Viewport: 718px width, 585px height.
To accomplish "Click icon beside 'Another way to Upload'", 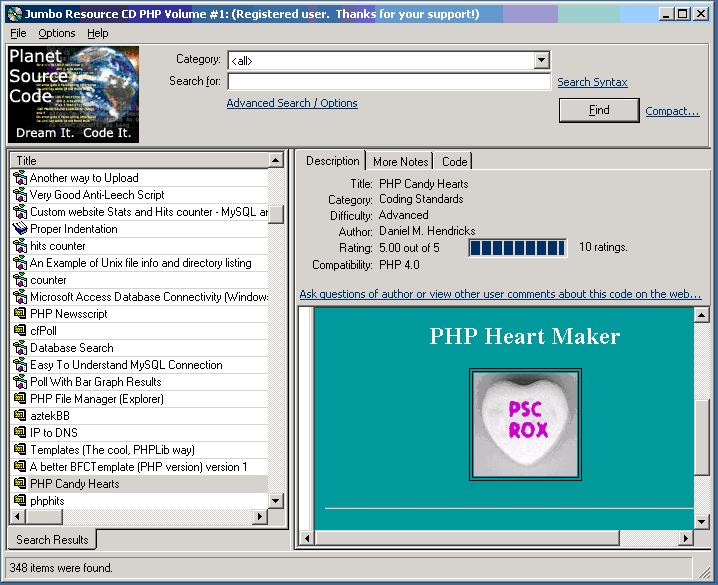I will (20, 178).
